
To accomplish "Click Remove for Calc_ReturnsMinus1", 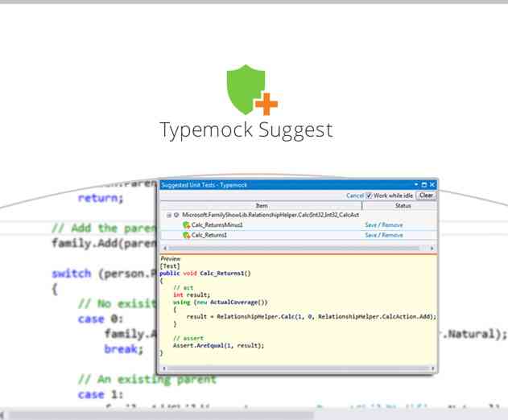I will [x=392, y=224].
